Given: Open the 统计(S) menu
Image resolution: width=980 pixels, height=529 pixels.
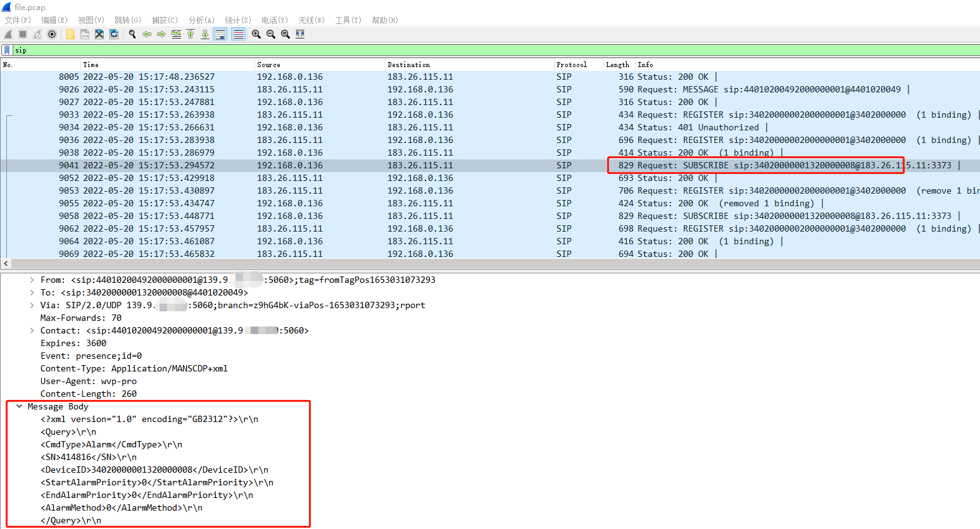Looking at the screenshot, I should coord(237,20).
